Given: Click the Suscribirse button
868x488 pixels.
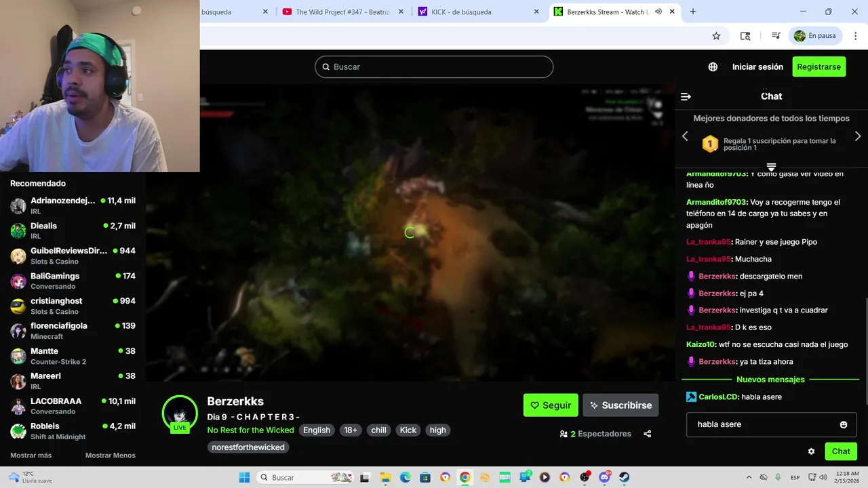Looking at the screenshot, I should pos(620,405).
